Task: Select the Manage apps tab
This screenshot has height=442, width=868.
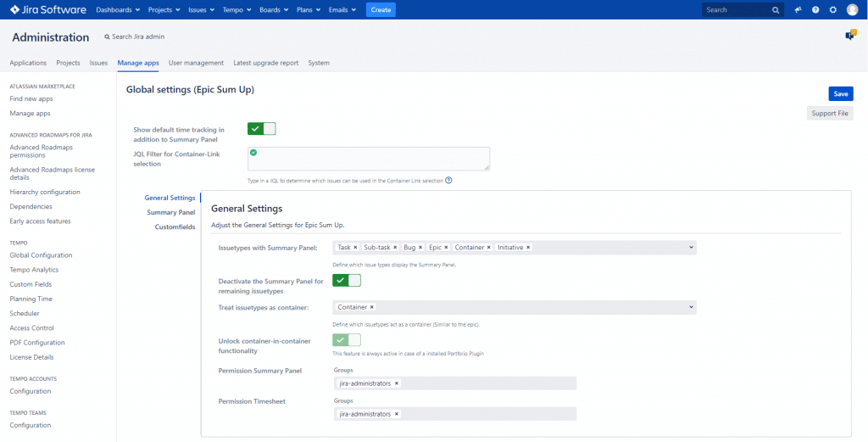Action: tap(138, 63)
